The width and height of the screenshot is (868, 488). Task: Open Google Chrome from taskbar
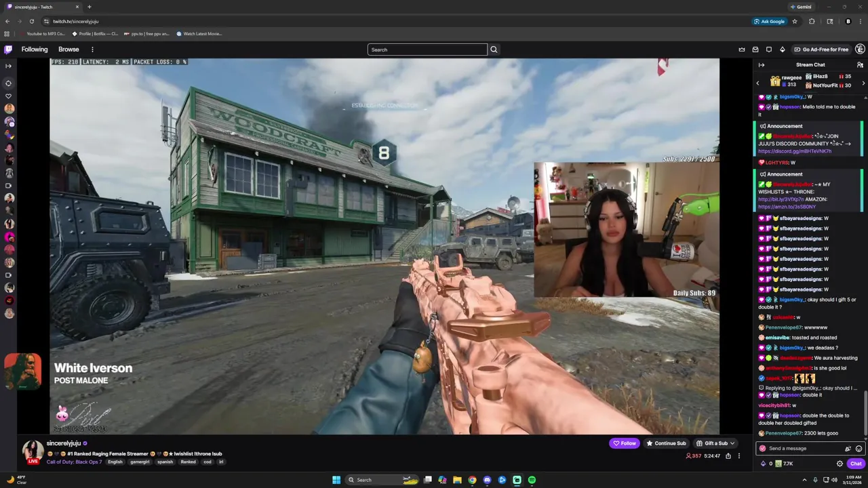click(x=472, y=480)
